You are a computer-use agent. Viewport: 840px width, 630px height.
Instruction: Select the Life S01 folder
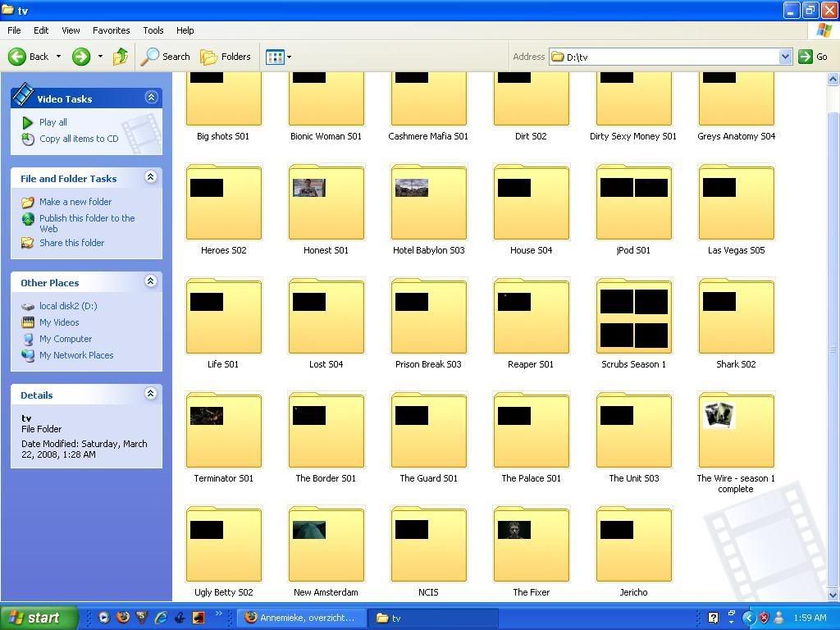pyautogui.click(x=223, y=317)
